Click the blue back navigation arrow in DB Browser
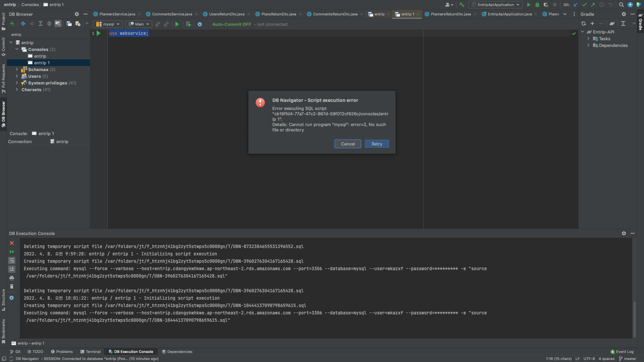This screenshot has height=362, width=644. pos(23,23)
